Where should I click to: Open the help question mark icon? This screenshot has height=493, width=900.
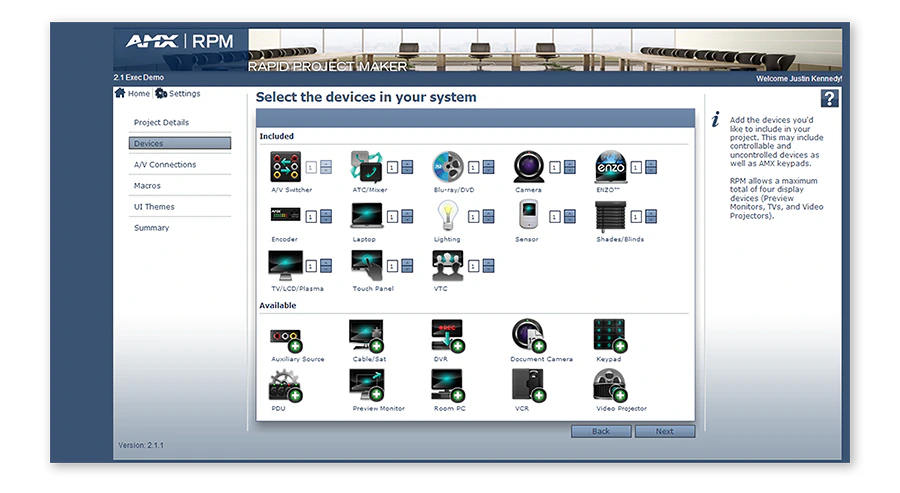pos(829,99)
